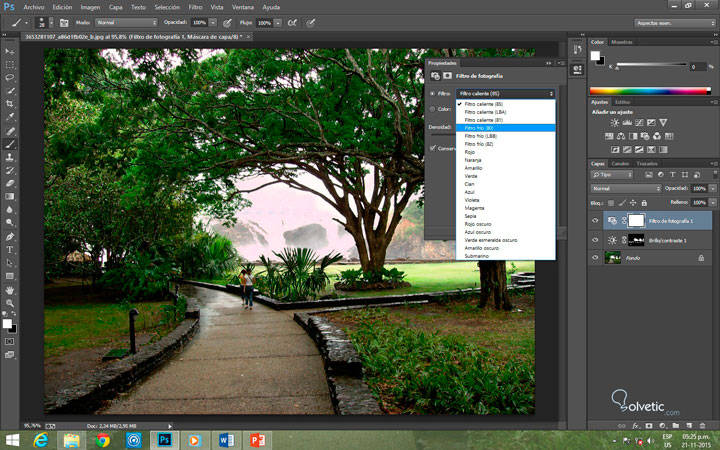Open the Opacidad arrow in options bar
720x450 pixels.
[213, 22]
